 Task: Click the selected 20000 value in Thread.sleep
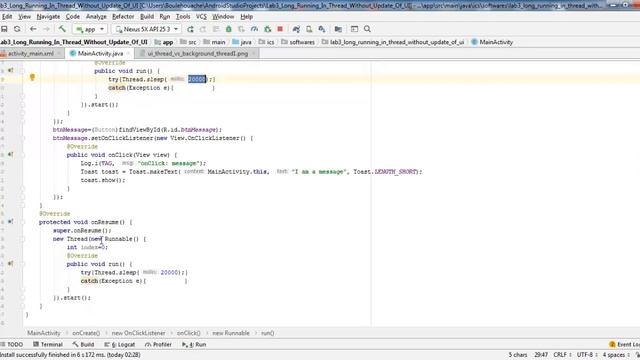point(197,79)
